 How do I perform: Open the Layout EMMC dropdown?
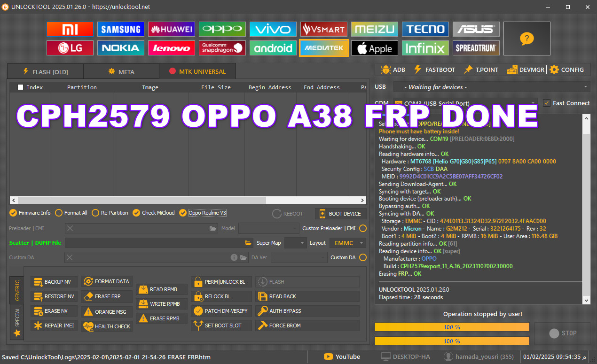coord(347,243)
